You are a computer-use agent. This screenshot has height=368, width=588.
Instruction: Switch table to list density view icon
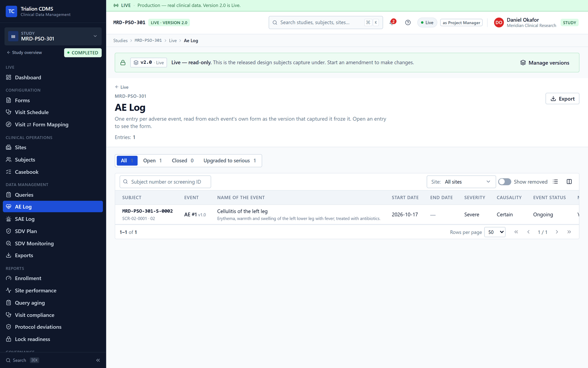(x=555, y=182)
